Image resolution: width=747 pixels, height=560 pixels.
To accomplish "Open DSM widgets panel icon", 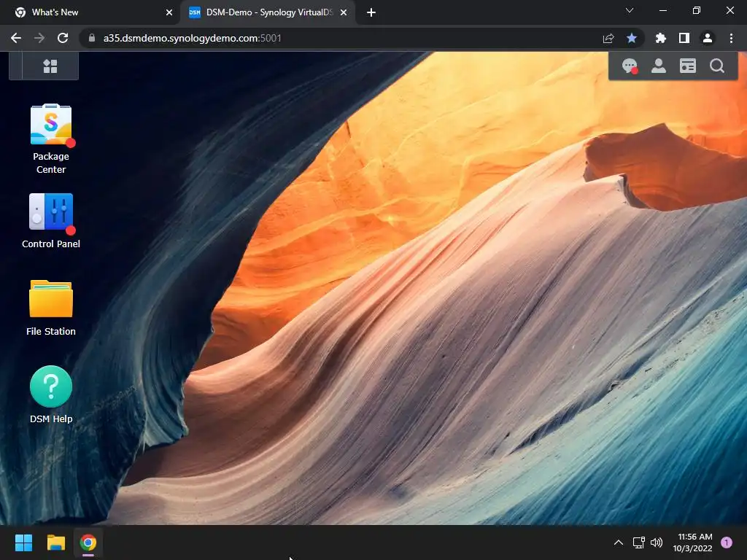I will (x=687, y=66).
